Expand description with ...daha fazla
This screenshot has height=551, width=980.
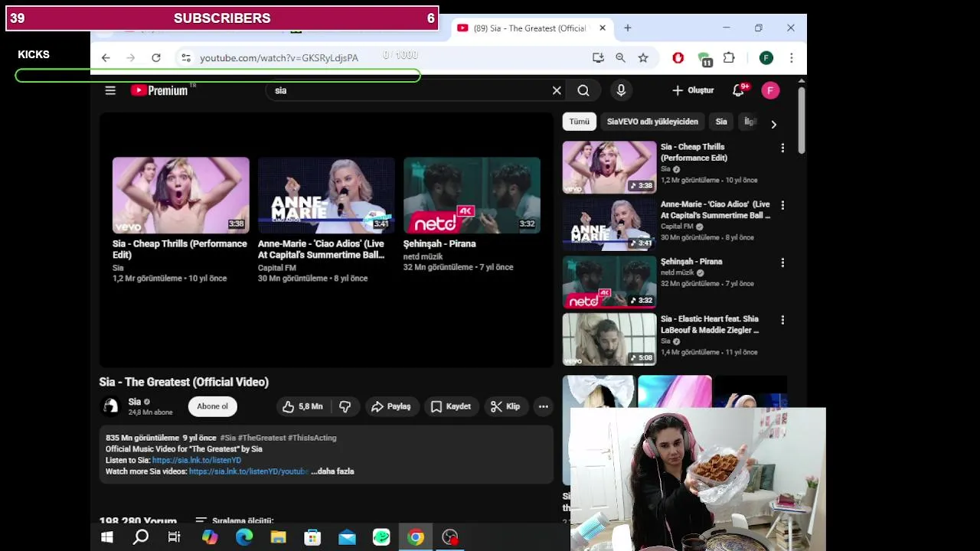pyautogui.click(x=333, y=471)
